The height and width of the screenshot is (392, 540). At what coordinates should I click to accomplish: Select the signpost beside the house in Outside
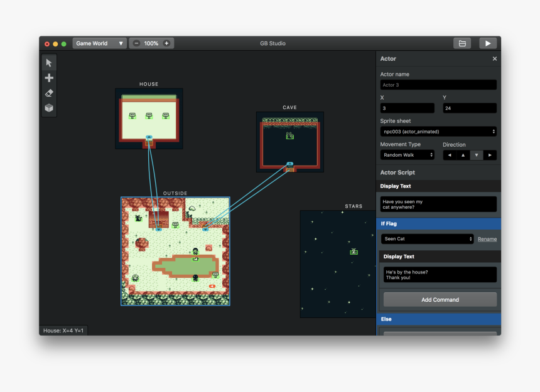(x=175, y=225)
